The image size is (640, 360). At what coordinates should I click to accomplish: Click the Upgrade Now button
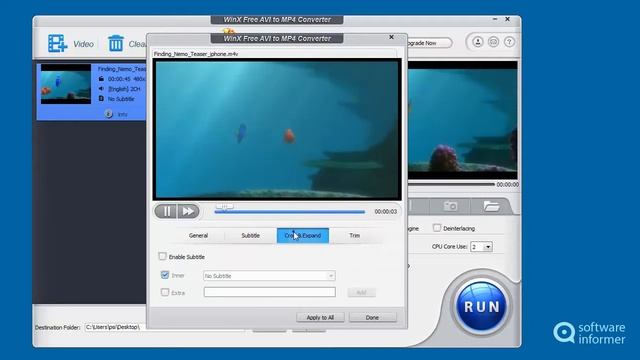coord(429,43)
